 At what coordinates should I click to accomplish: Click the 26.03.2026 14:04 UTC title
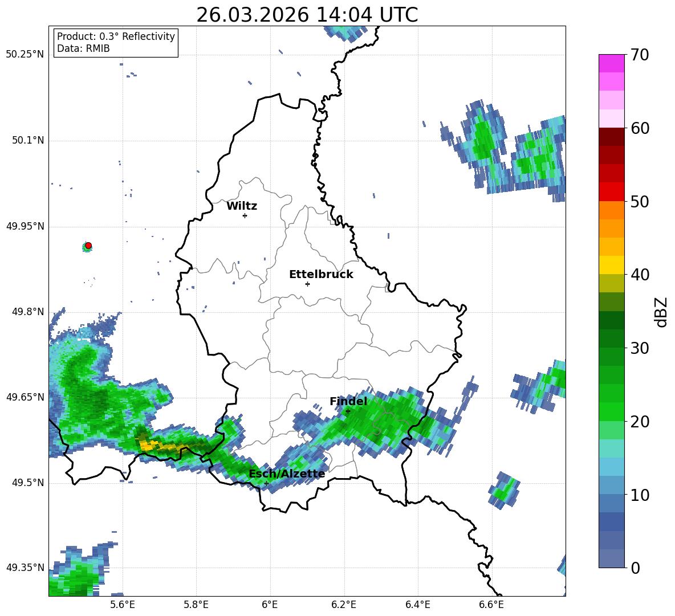307,15
